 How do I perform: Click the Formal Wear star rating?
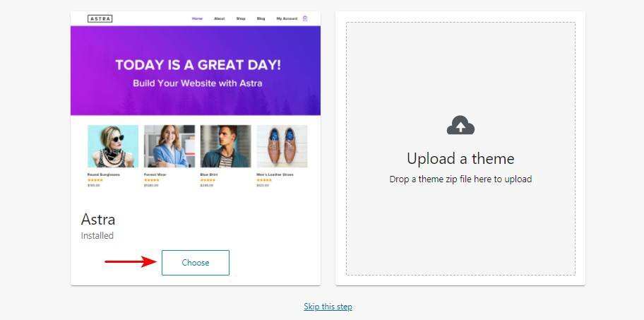pos(150,180)
